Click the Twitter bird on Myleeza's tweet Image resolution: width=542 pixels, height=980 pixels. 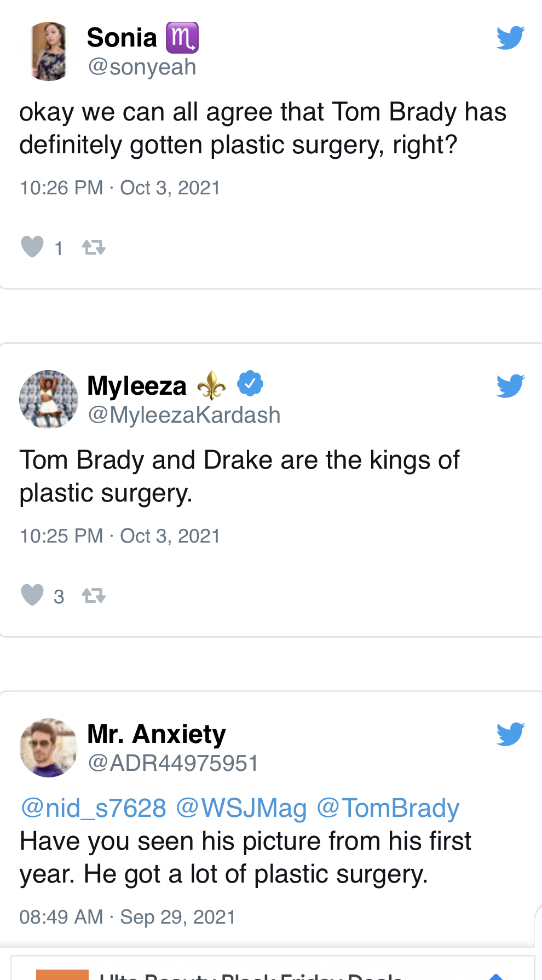pyautogui.click(x=510, y=386)
